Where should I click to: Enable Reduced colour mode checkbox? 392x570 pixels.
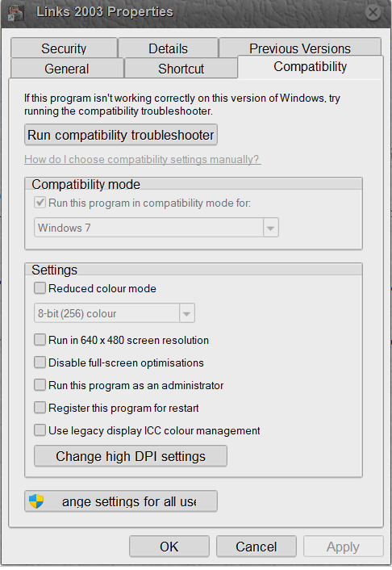(x=40, y=288)
